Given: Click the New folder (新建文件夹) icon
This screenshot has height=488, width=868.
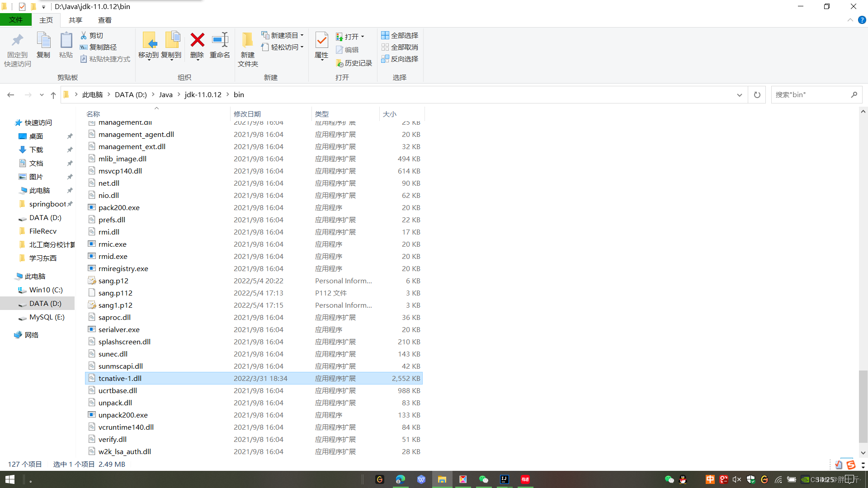Looking at the screenshot, I should coord(247,41).
